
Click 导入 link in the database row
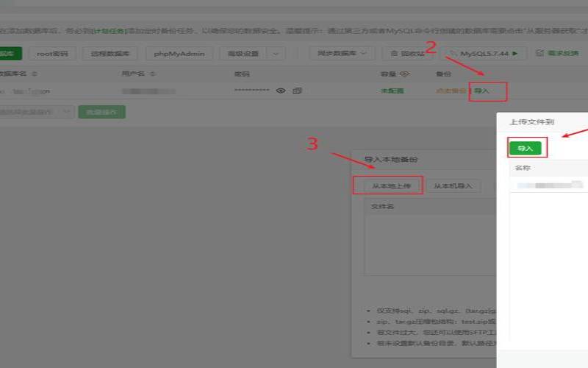click(x=482, y=91)
